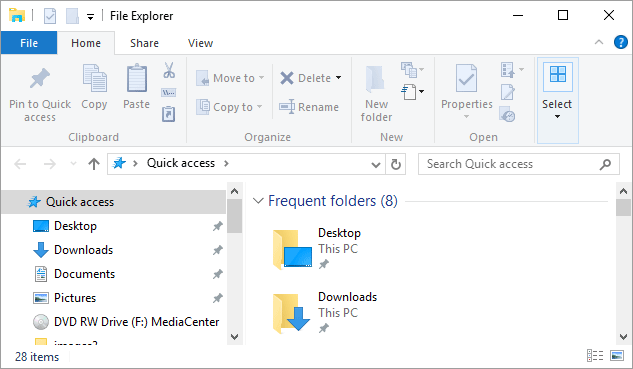This screenshot has height=369, width=633.
Task: Click the Properties checkmark icon
Action: 466,78
